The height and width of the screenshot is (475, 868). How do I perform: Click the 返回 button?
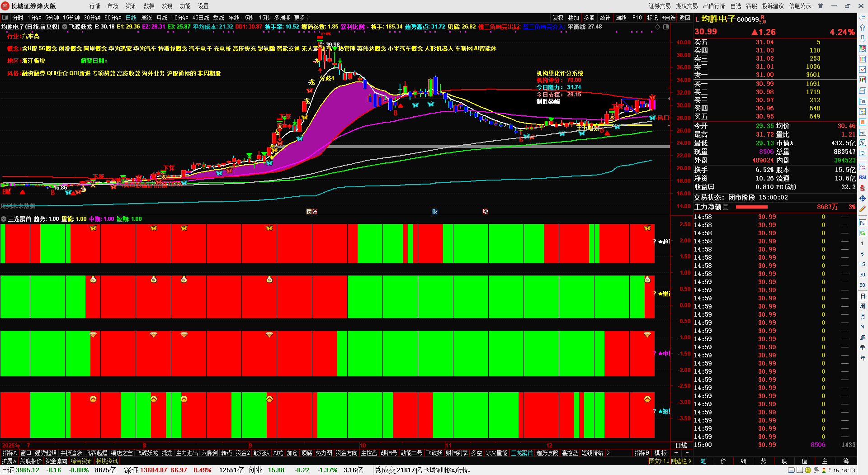pyautogui.click(x=685, y=18)
